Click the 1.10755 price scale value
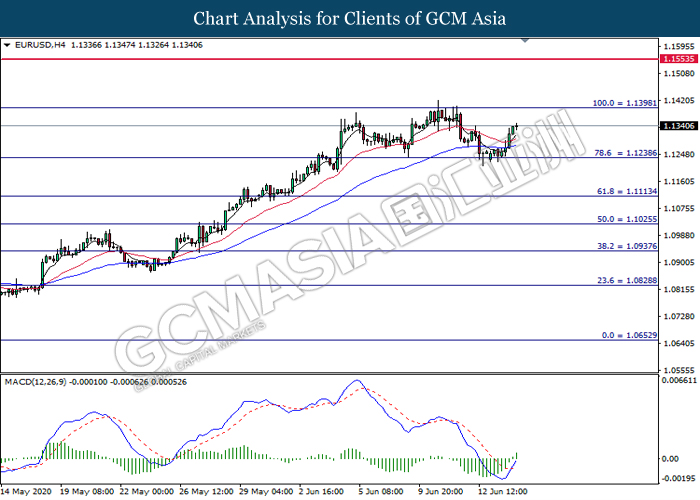The image size is (700, 500). [679, 208]
